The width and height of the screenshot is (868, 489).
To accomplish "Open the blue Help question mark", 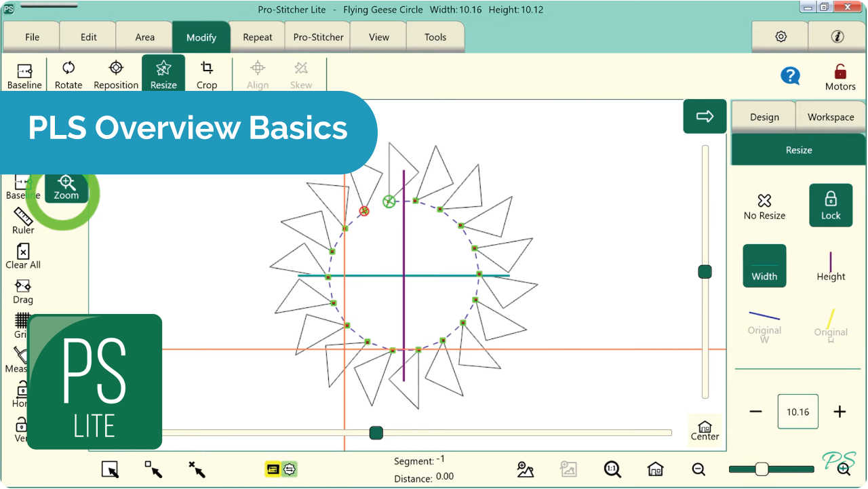I will tap(790, 75).
